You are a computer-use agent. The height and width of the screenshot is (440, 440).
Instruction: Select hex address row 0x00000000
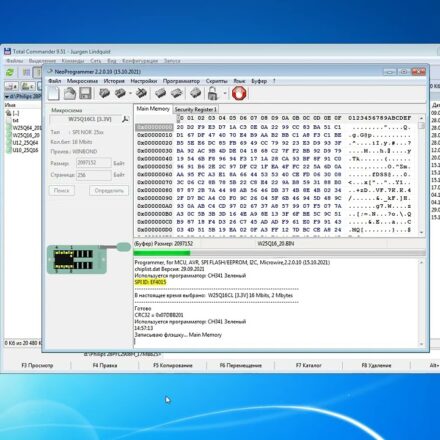coord(154,127)
